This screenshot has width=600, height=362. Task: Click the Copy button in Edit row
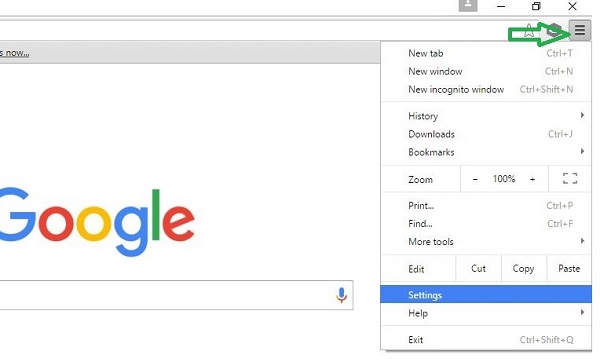(x=523, y=269)
